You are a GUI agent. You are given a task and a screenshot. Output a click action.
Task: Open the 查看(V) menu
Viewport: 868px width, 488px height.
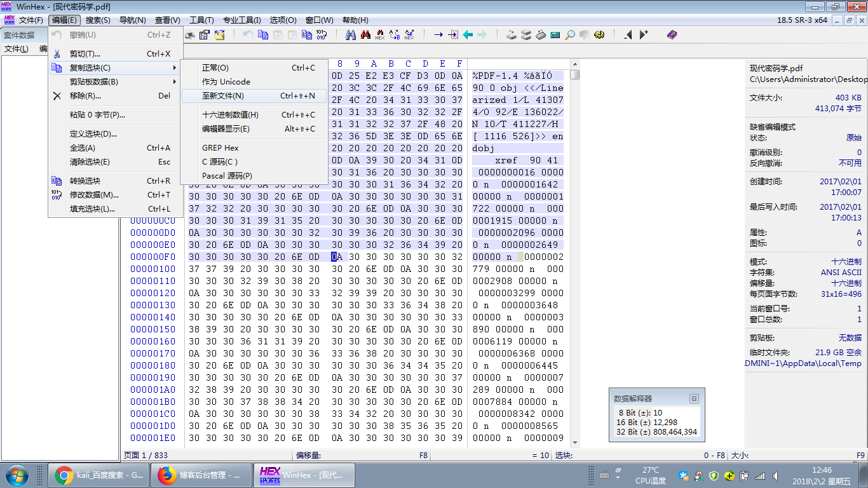point(167,20)
